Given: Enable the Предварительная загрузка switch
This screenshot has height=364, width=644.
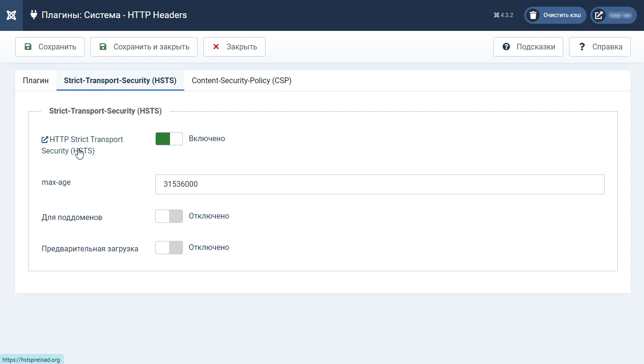Looking at the screenshot, I should (x=169, y=248).
